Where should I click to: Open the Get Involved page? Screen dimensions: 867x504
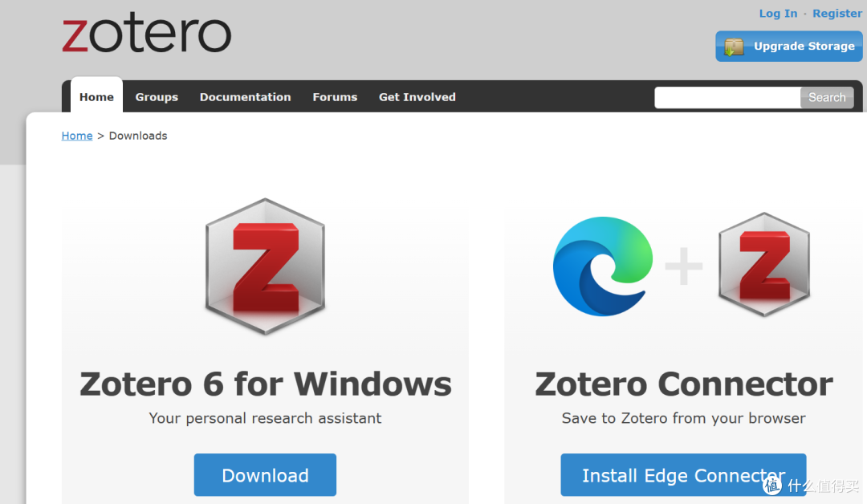[417, 97]
